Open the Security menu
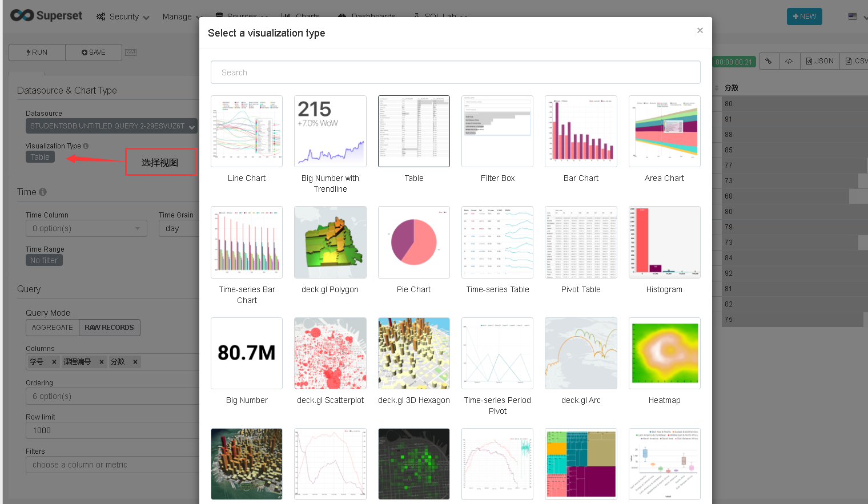The height and width of the screenshot is (504, 868). 123,17
